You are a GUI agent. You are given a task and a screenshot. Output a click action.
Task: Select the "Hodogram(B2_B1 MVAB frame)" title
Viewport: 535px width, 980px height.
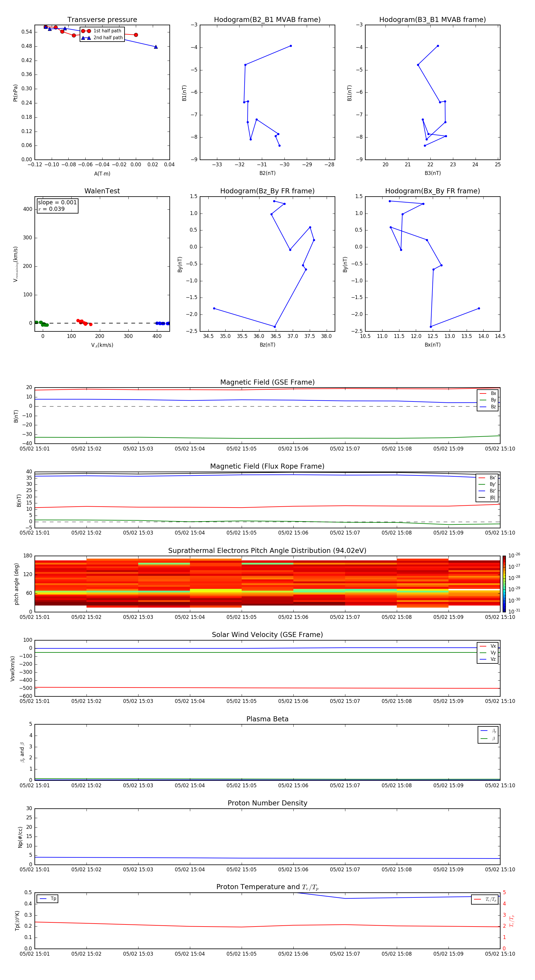tap(267, 20)
